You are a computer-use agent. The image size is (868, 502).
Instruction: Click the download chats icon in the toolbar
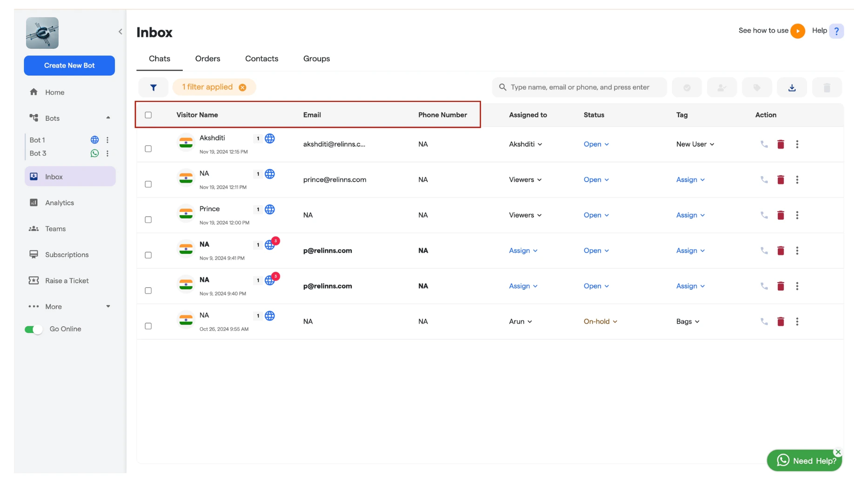point(792,87)
